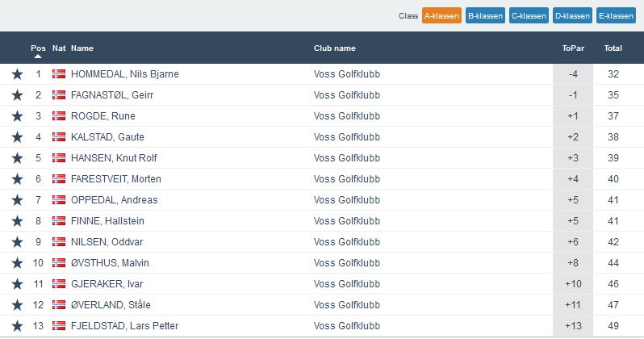Show C-klassen results
Viewport: 644px width, 339px height.
pos(529,16)
